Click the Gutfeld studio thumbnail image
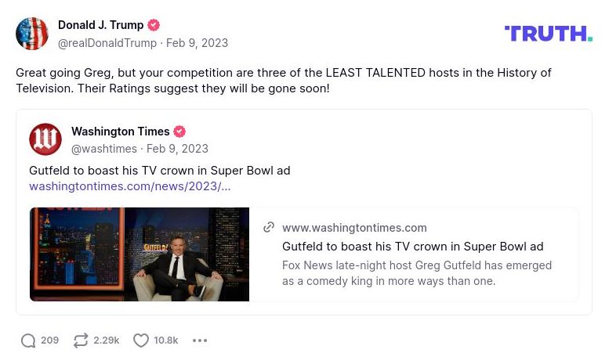Screen dimensions: 609x364 [x=140, y=254]
